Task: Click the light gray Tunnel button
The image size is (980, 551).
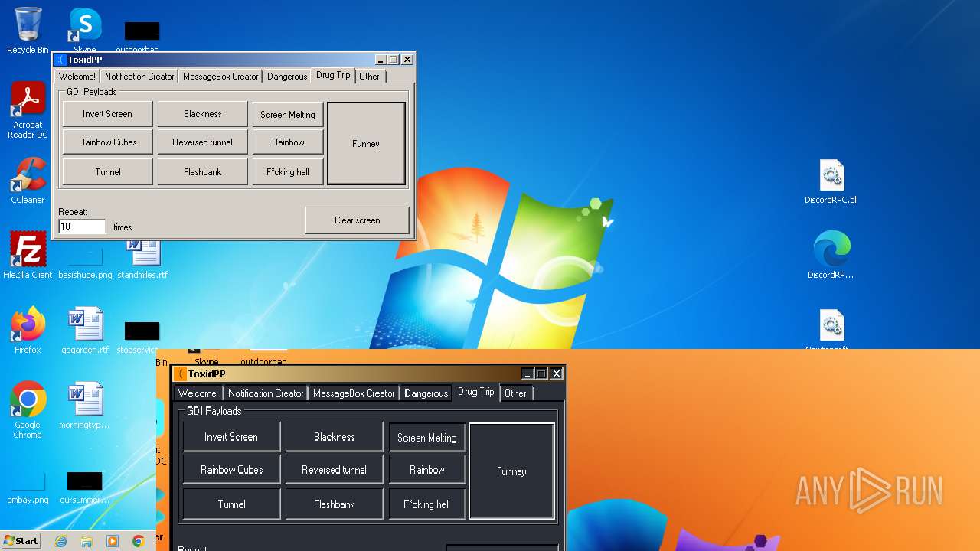Action: [x=107, y=172]
